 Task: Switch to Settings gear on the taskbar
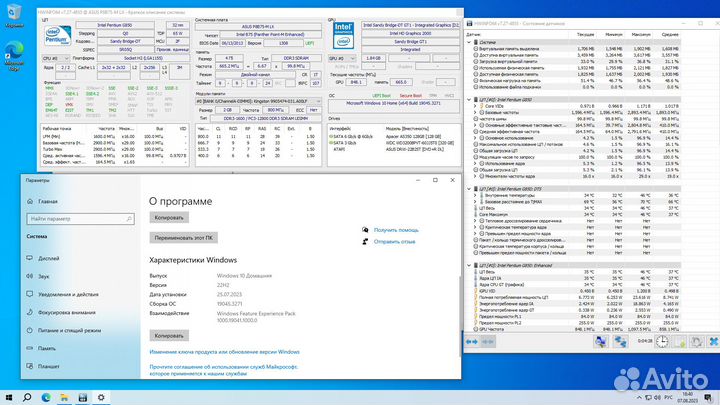click(101, 397)
